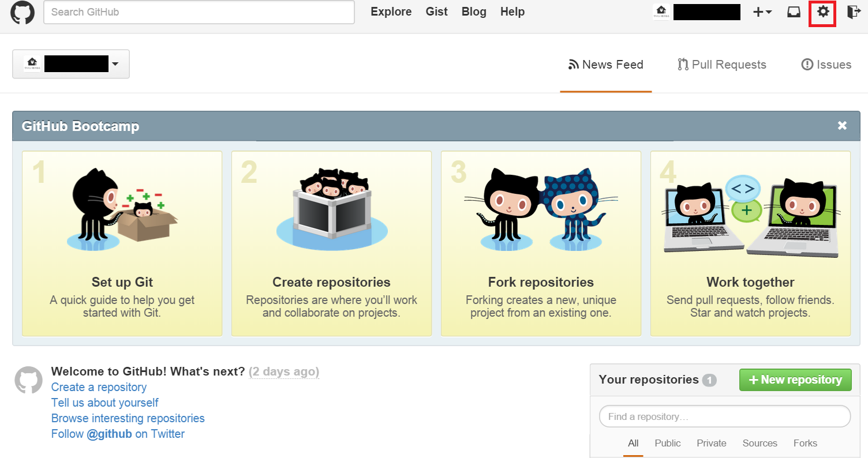Click the New repository button
The width and height of the screenshot is (868, 458).
795,380
